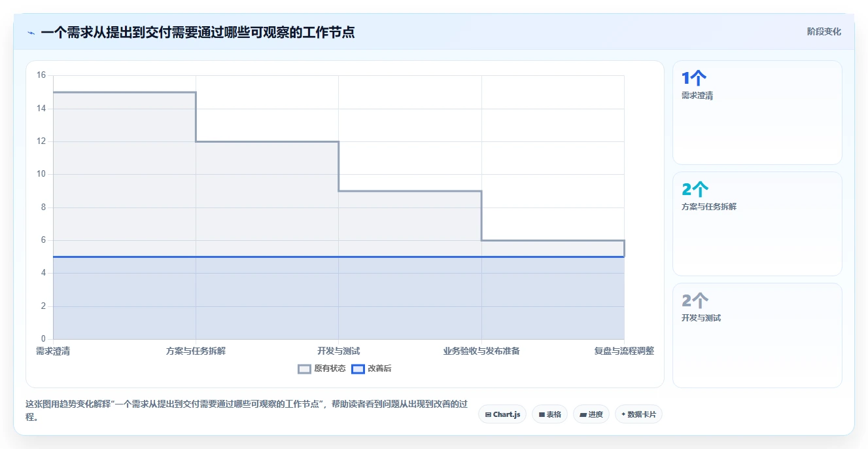Click the 数据卡片 tag chip
The height and width of the screenshot is (449, 868).
638,414
